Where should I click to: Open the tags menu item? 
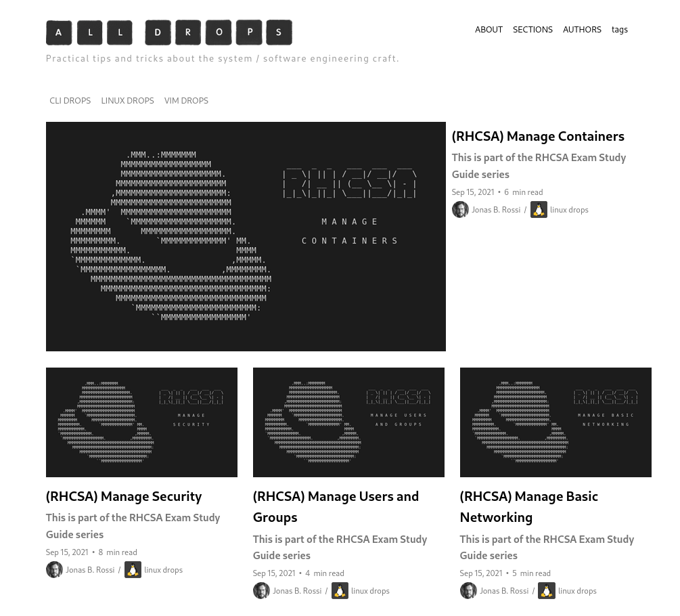pos(619,30)
